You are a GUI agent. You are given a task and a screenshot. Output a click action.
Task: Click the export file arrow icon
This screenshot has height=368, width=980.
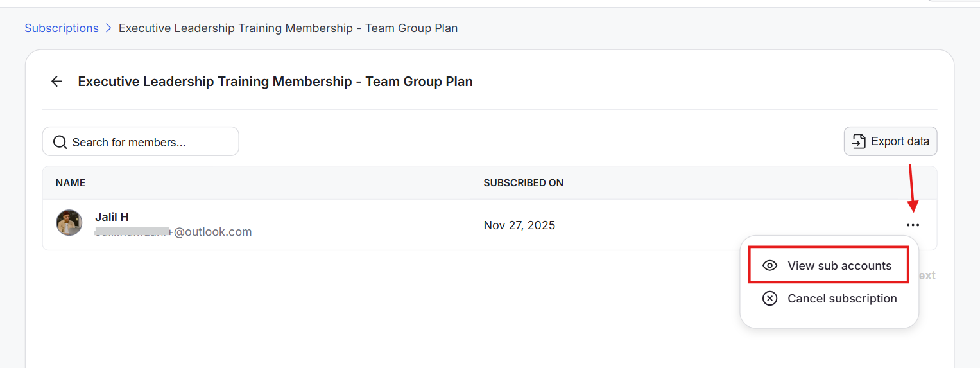859,141
